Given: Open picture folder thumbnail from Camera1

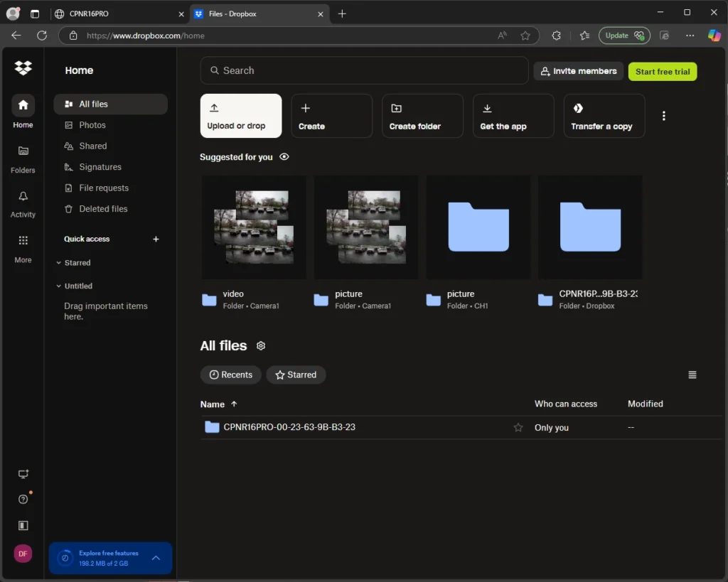Looking at the screenshot, I should pyautogui.click(x=366, y=227).
